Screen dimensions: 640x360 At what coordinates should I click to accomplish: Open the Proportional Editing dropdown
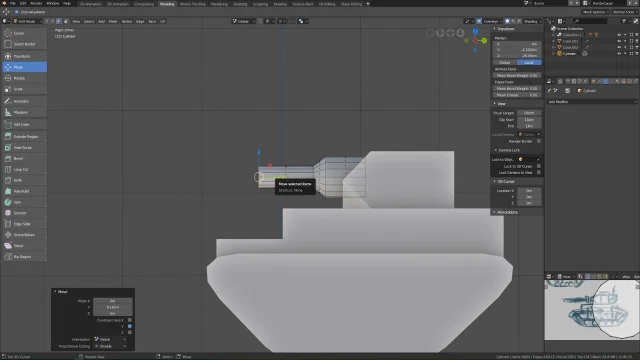(110, 346)
